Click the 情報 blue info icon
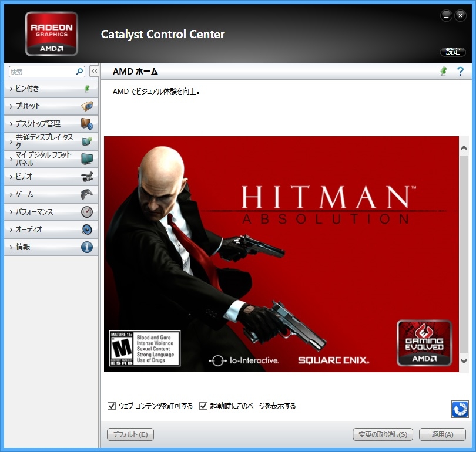This screenshot has width=476, height=452. point(87,247)
